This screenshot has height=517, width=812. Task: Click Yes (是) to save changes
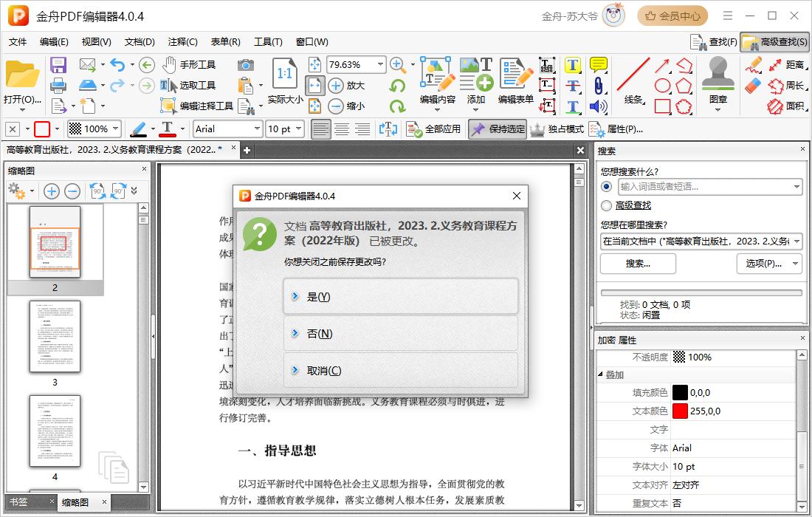(401, 296)
